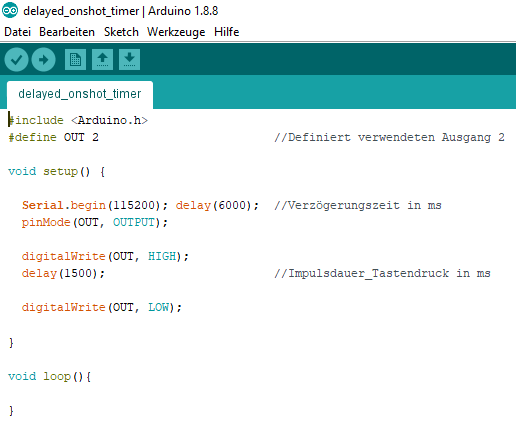Screen dimensions: 516x426
Task: Click the Upload arrow button
Action: pos(43,60)
